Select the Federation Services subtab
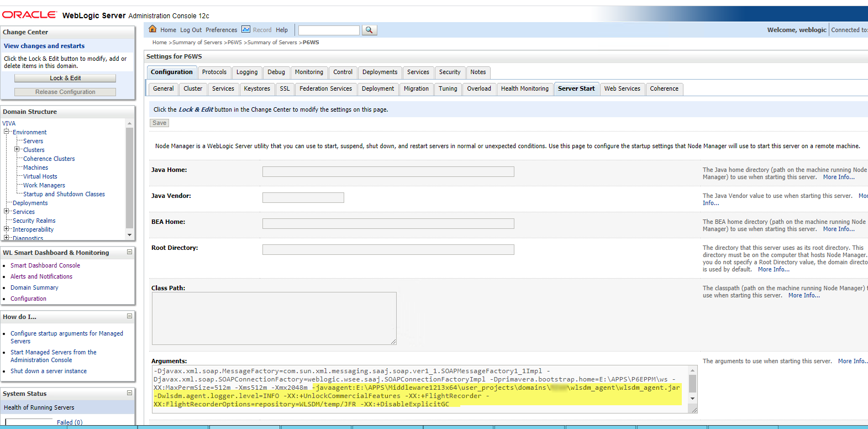This screenshot has width=868, height=429. point(325,89)
